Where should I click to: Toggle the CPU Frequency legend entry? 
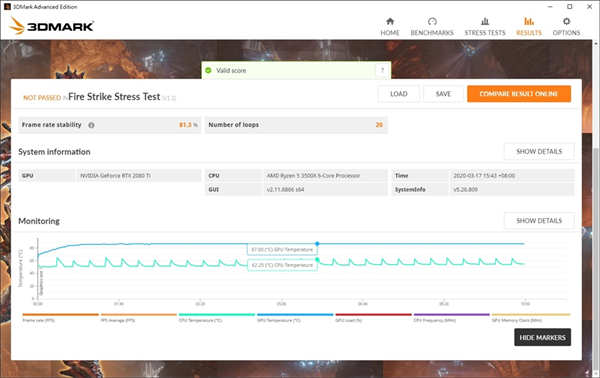pos(452,318)
